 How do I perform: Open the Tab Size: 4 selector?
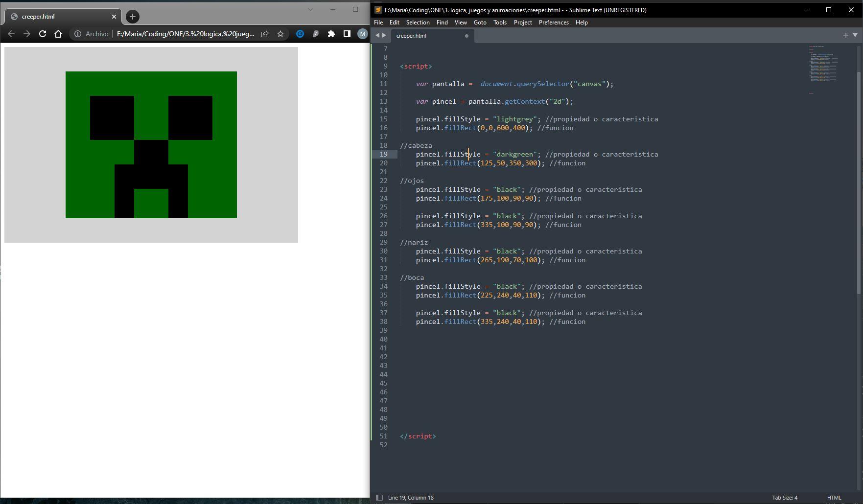click(x=785, y=498)
